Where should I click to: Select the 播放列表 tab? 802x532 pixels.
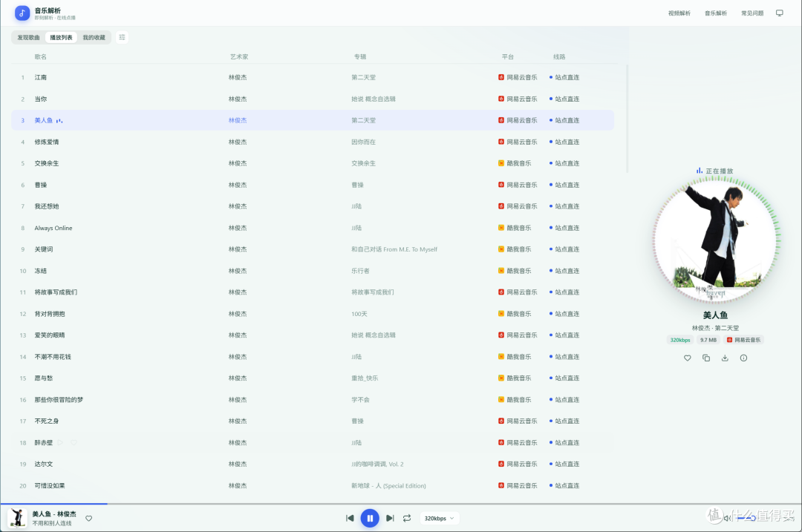[62, 37]
